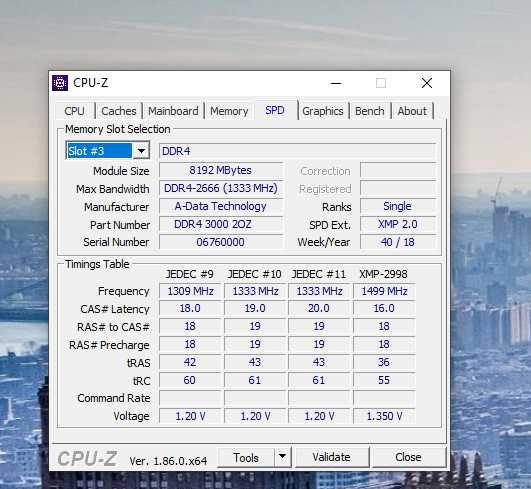Click the Close button at bottom
The image size is (531, 489).
coord(408,457)
